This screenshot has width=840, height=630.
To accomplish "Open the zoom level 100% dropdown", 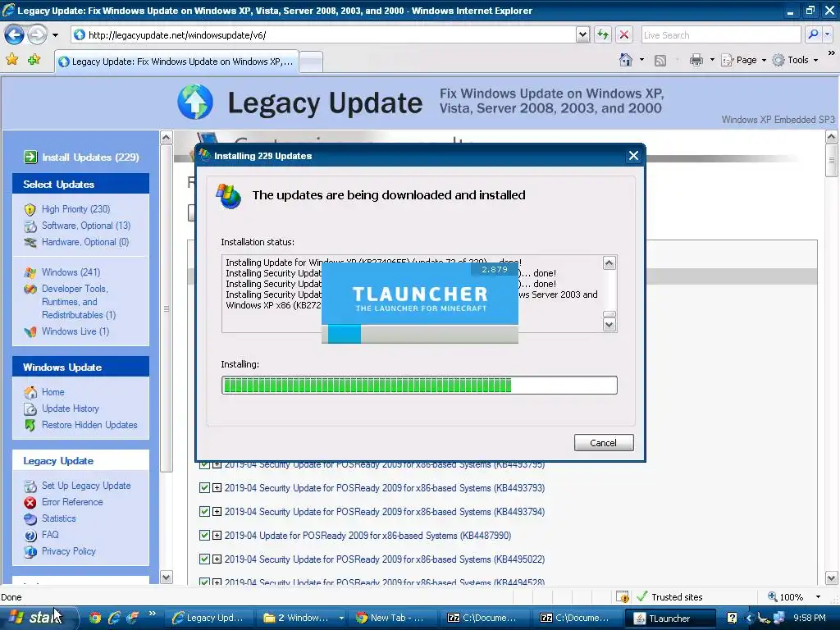I will pos(819,597).
